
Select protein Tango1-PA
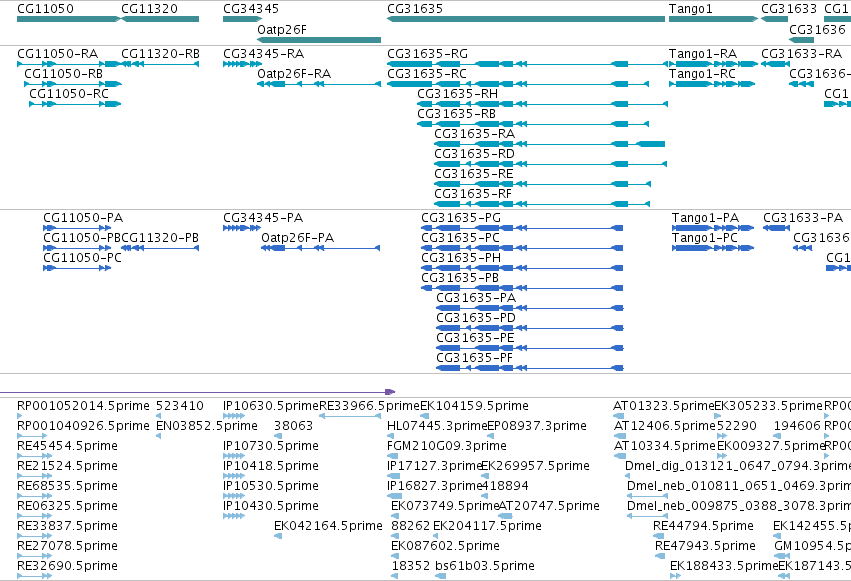(x=713, y=228)
